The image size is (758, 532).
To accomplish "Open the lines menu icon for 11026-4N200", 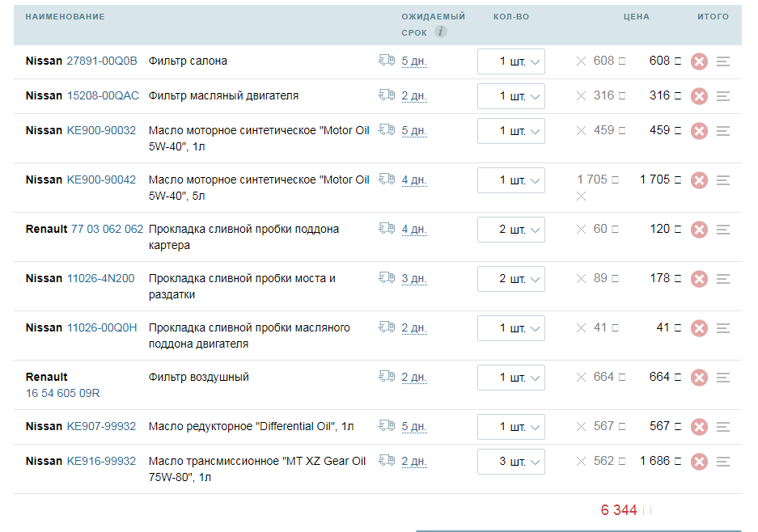I will 723,279.
